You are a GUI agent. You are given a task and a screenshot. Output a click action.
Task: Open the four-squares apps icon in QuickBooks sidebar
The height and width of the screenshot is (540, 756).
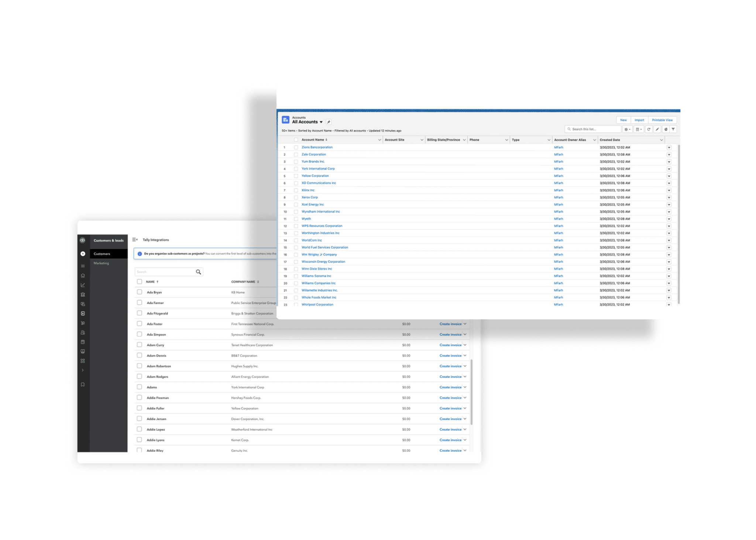pyautogui.click(x=83, y=361)
